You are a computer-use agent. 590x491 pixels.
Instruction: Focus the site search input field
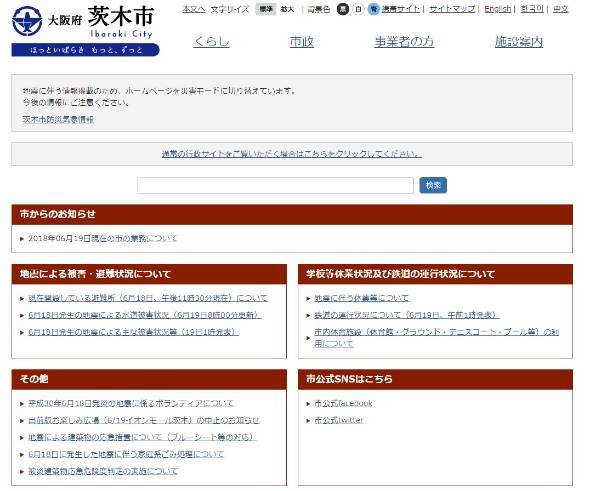(x=275, y=185)
